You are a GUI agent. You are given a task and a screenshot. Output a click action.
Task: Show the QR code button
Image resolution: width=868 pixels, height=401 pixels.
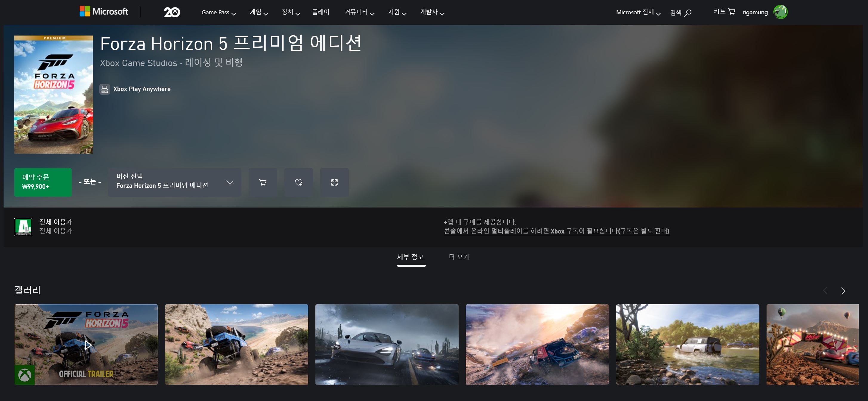pos(334,182)
